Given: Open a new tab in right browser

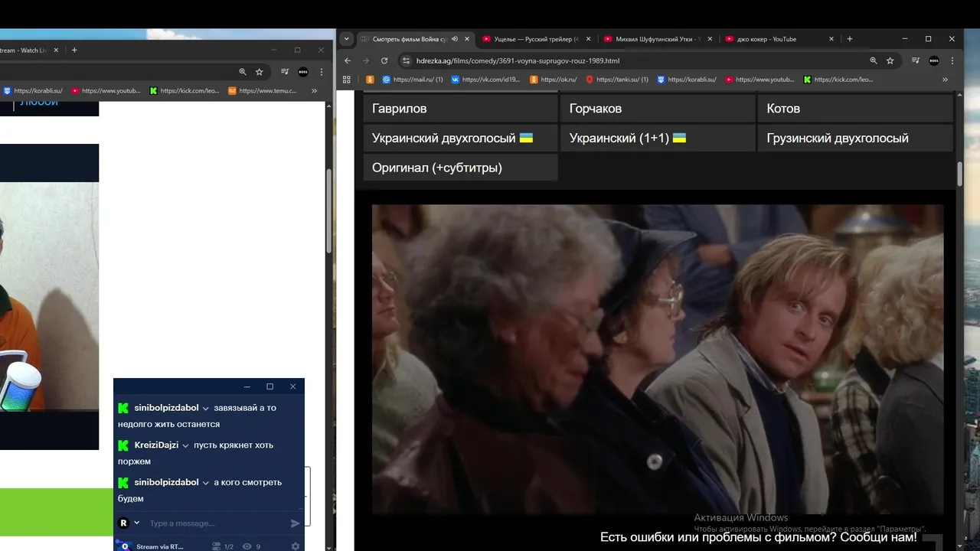Looking at the screenshot, I should [850, 39].
